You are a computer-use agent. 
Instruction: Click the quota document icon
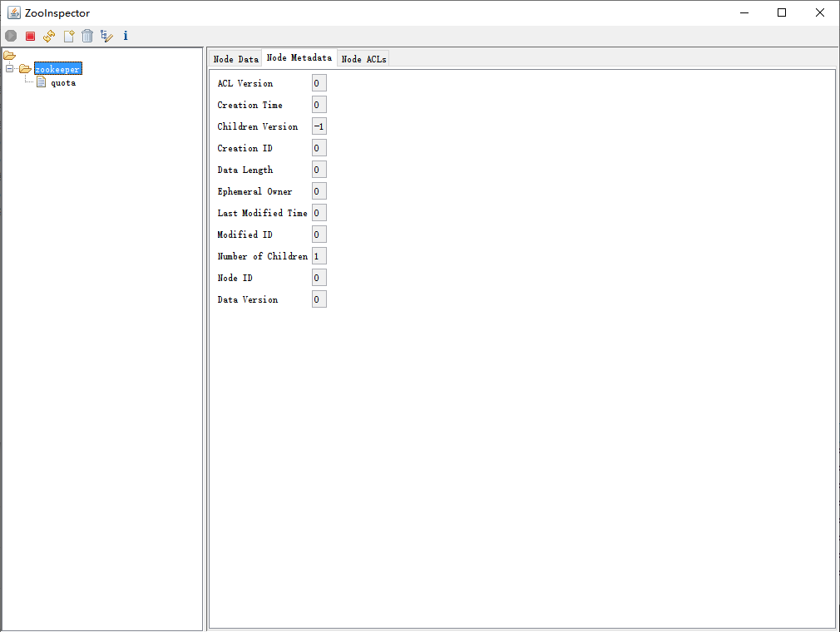[x=42, y=82]
